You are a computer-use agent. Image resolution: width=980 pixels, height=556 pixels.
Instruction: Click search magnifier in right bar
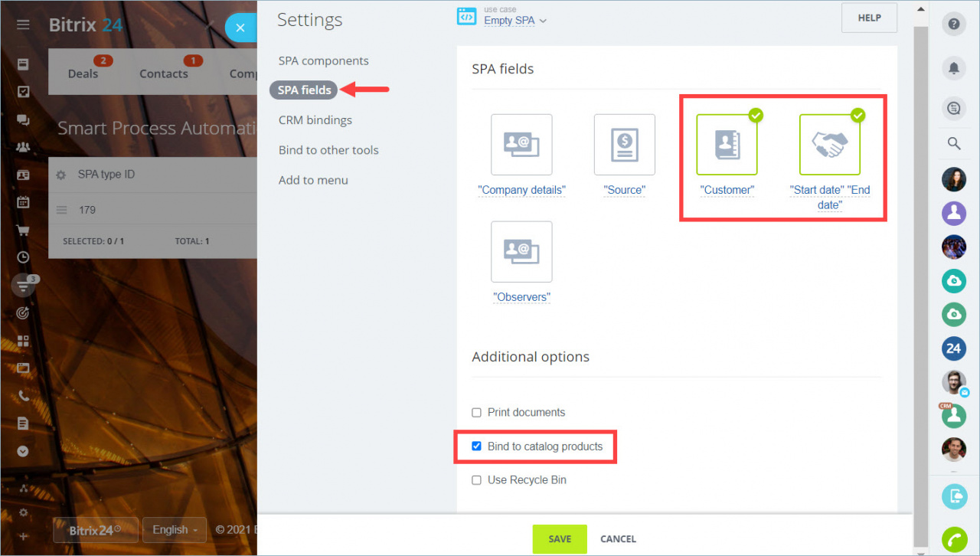(954, 143)
